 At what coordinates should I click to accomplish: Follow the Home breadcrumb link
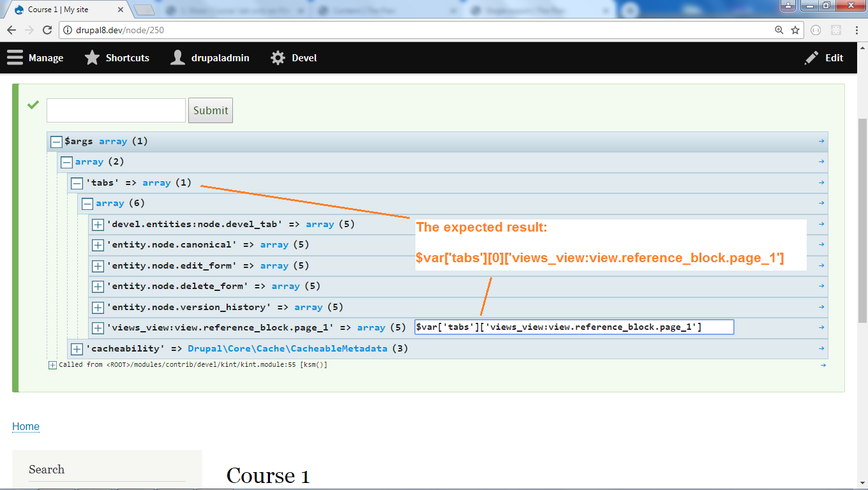[26, 426]
